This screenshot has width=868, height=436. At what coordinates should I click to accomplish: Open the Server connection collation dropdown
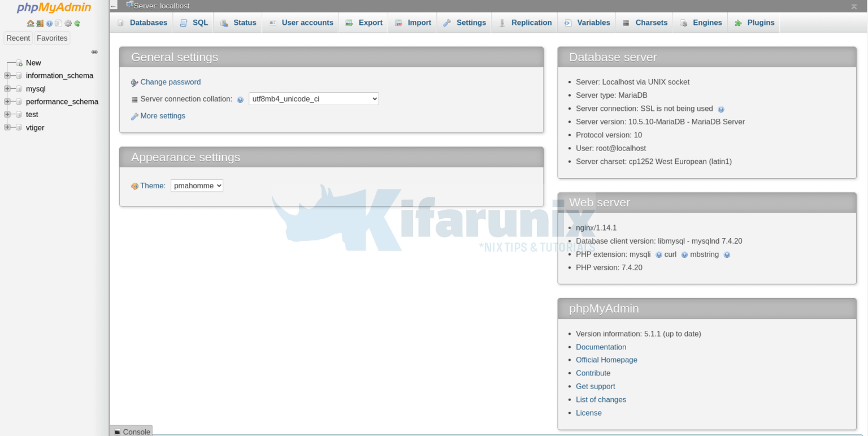314,98
